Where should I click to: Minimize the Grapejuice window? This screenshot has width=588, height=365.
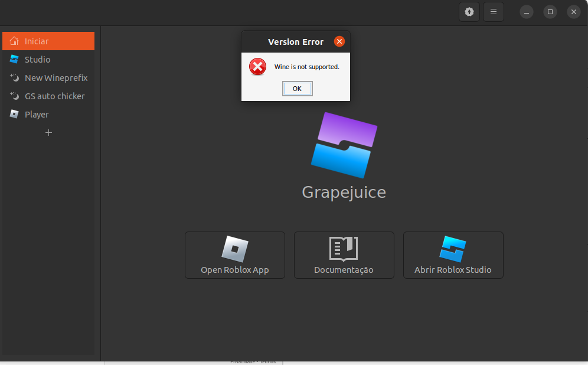pos(527,12)
